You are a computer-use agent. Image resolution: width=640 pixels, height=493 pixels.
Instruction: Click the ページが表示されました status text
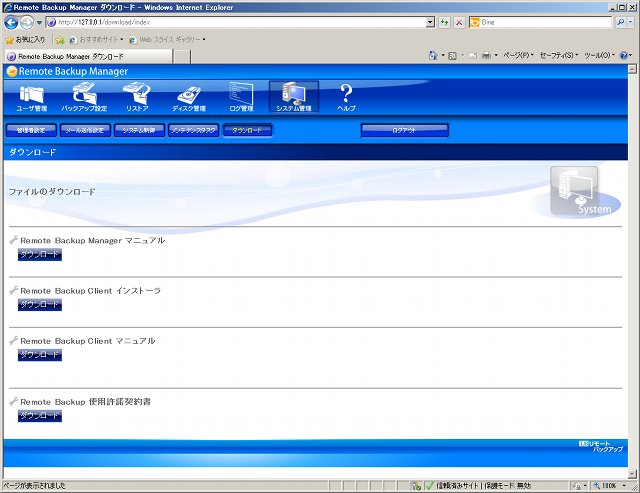tap(34, 486)
